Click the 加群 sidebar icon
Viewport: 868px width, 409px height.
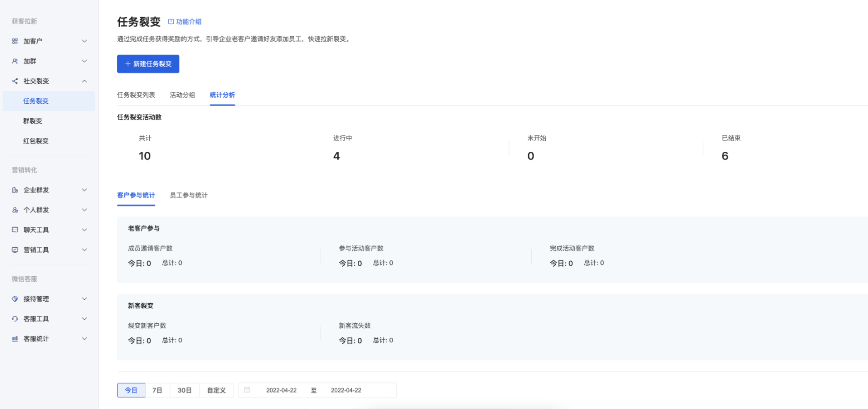15,61
